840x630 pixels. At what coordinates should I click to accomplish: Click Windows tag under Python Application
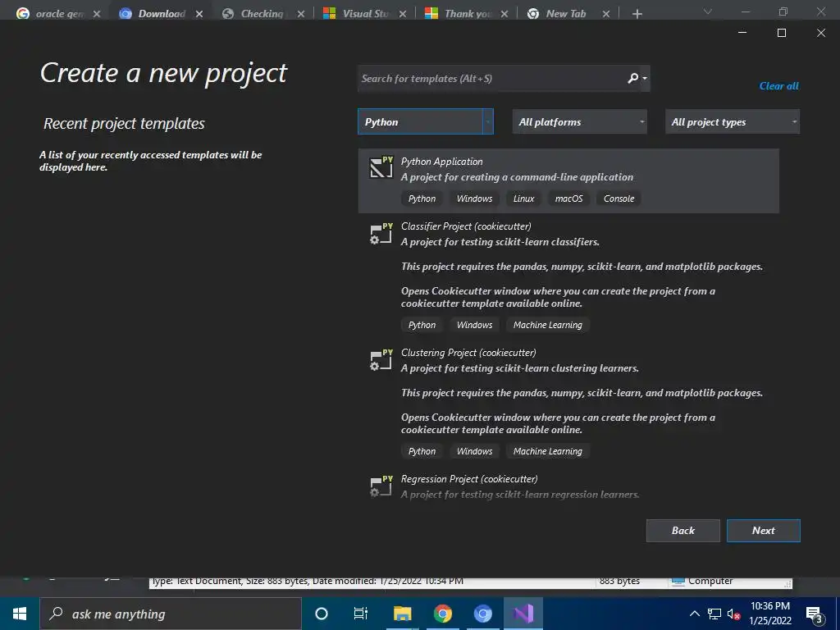pyautogui.click(x=474, y=199)
